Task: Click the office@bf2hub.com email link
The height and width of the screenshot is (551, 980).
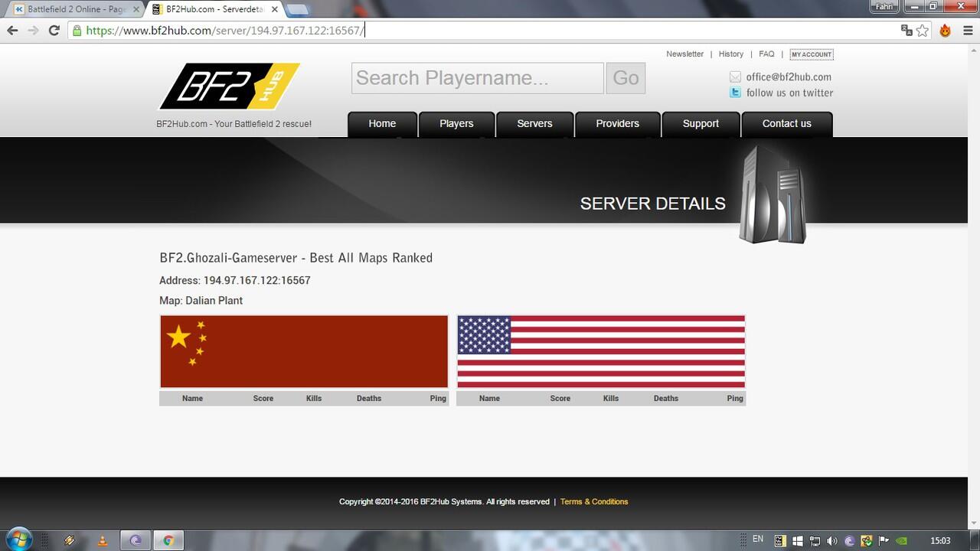Action: tap(789, 77)
